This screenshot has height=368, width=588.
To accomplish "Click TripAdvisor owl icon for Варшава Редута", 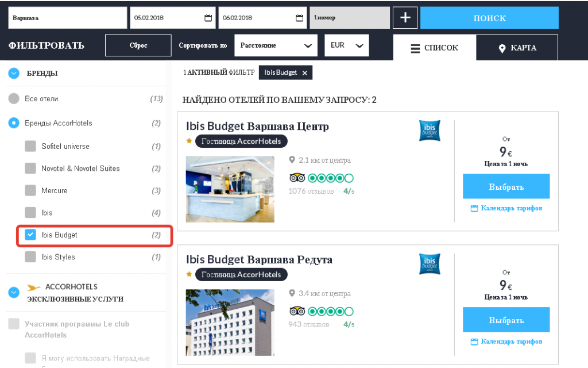I will (x=297, y=311).
